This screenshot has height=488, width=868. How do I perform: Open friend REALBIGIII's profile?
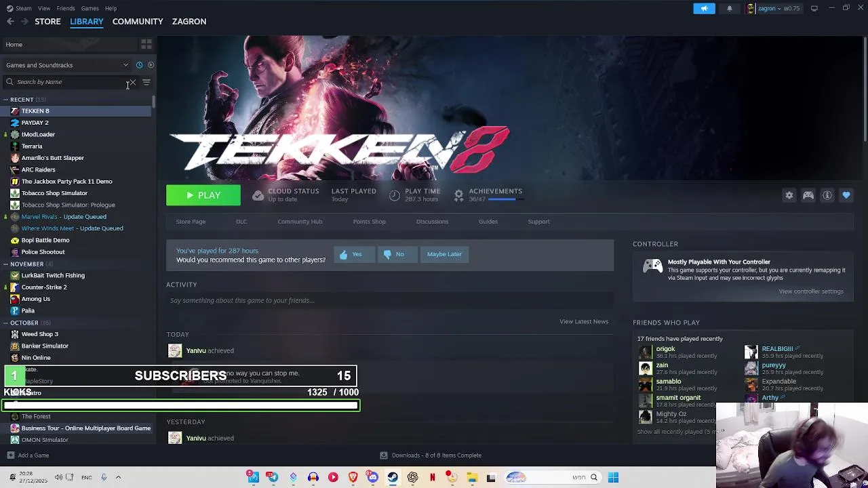(777, 349)
